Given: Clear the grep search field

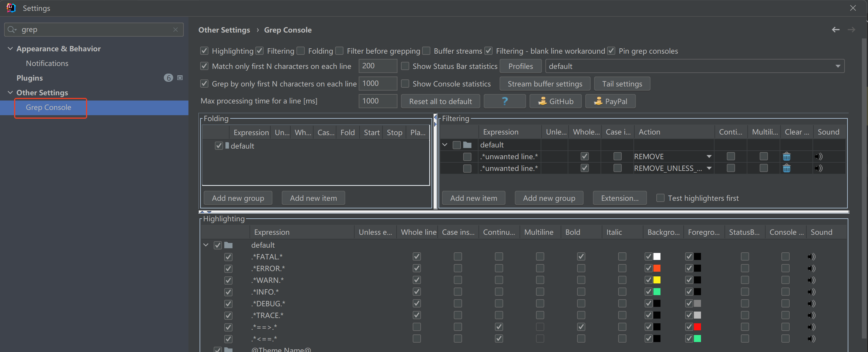Looking at the screenshot, I should click(x=175, y=30).
